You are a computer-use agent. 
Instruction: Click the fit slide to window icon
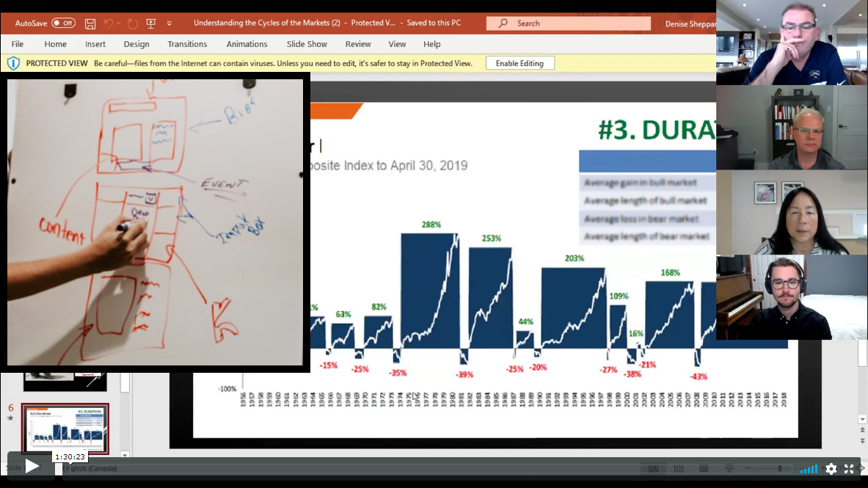coord(861,469)
